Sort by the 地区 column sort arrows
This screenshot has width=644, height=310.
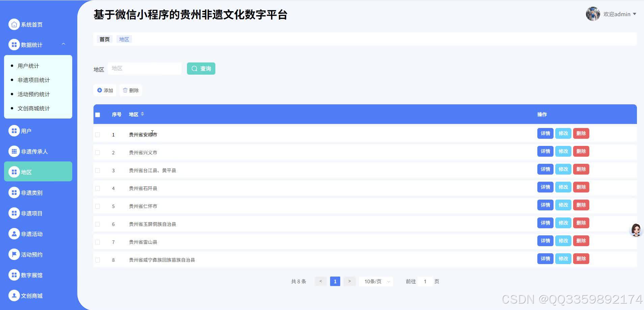point(142,114)
